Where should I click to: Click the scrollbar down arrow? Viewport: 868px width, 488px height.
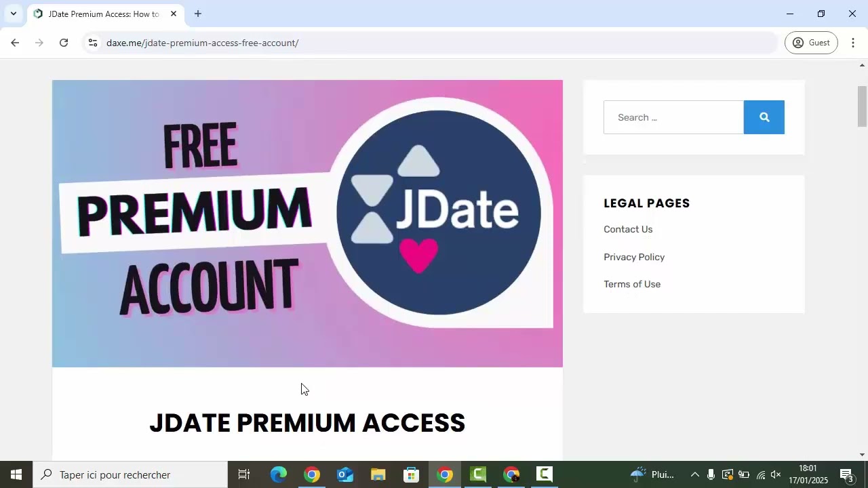(x=863, y=455)
